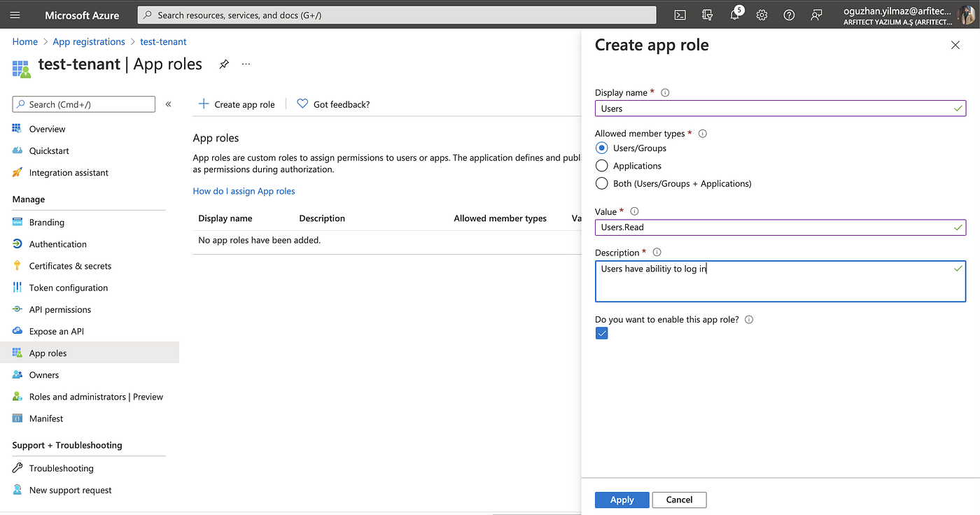The width and height of the screenshot is (980, 515).
Task: Click the Apply button
Action: 622,500
